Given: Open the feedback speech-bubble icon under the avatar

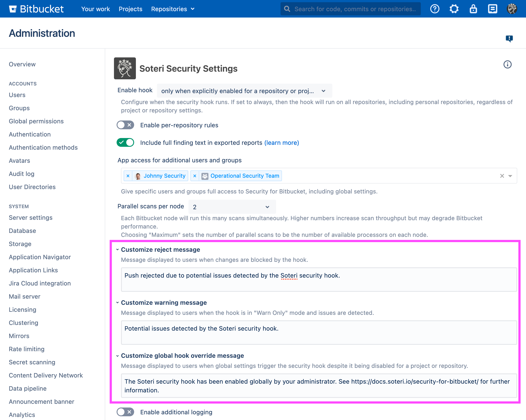Looking at the screenshot, I should [509, 39].
